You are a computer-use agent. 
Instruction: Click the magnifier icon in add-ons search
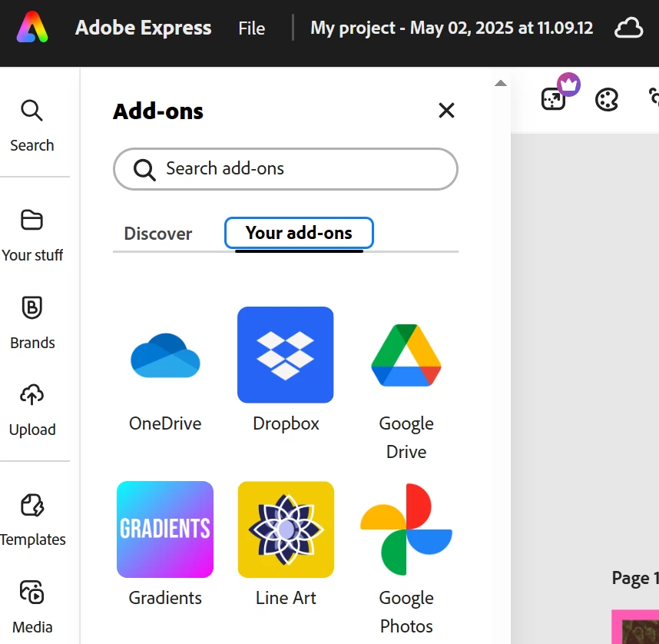(x=144, y=170)
